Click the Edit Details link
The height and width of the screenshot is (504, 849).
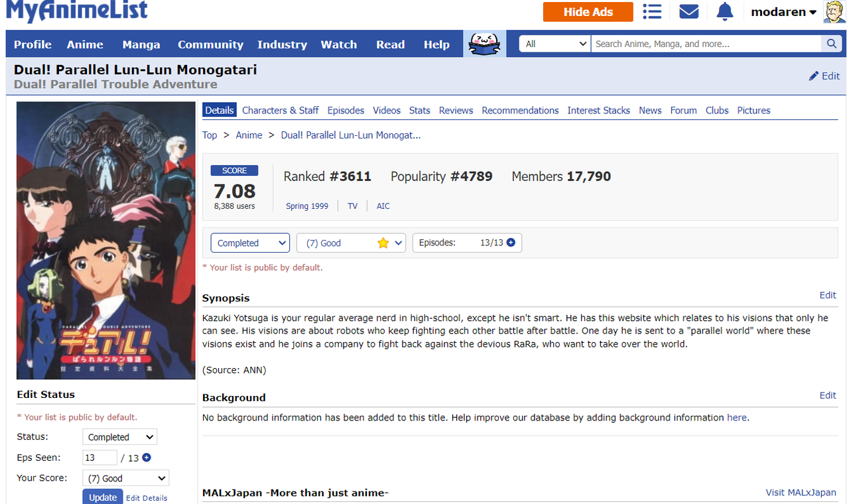pyautogui.click(x=147, y=498)
